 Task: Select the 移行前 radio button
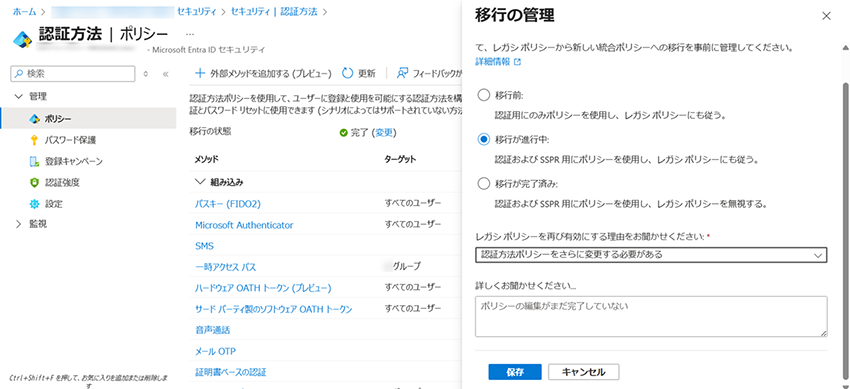[483, 95]
